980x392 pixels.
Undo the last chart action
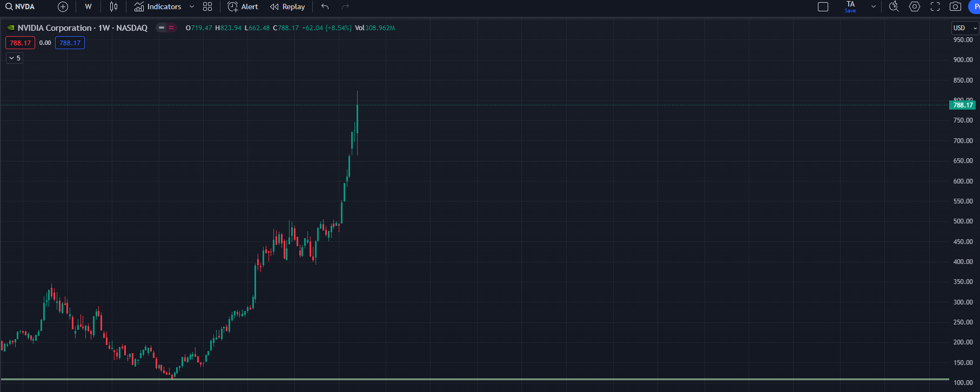click(325, 6)
